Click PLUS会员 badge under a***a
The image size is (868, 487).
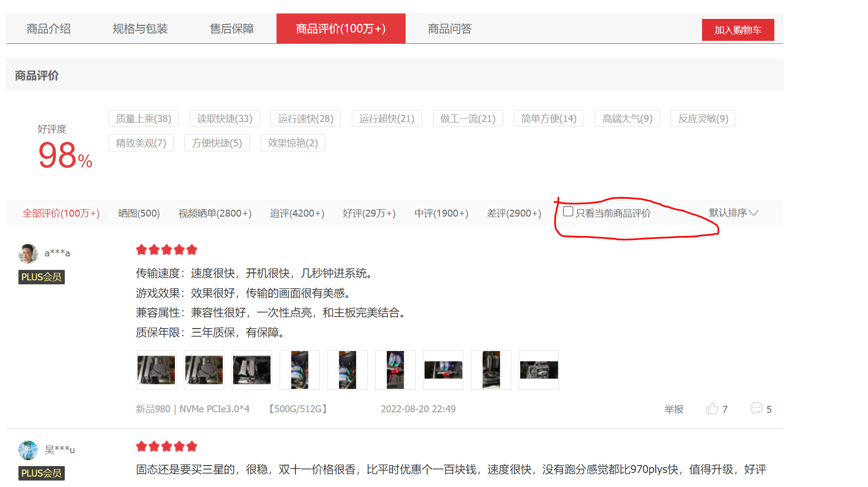pyautogui.click(x=41, y=277)
